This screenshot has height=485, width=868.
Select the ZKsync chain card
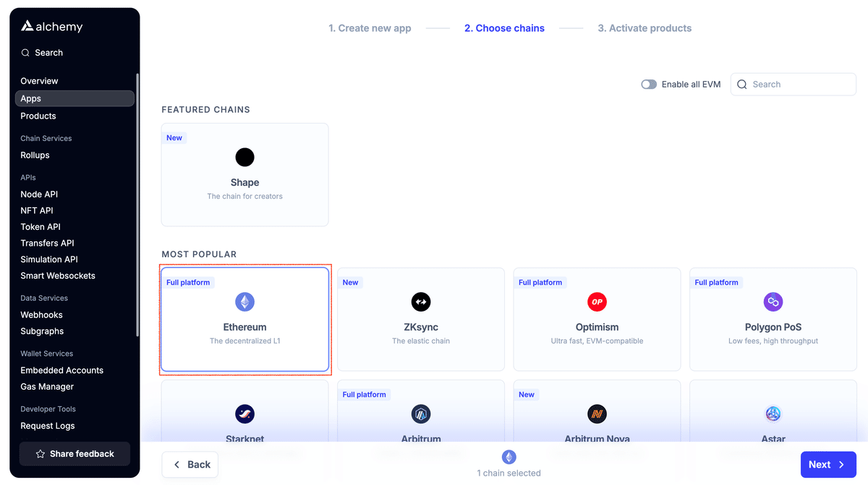[421, 319]
